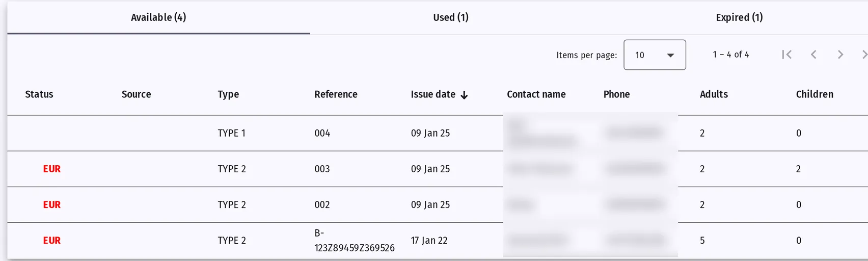Select the row with reference 004

pyautogui.click(x=438, y=133)
